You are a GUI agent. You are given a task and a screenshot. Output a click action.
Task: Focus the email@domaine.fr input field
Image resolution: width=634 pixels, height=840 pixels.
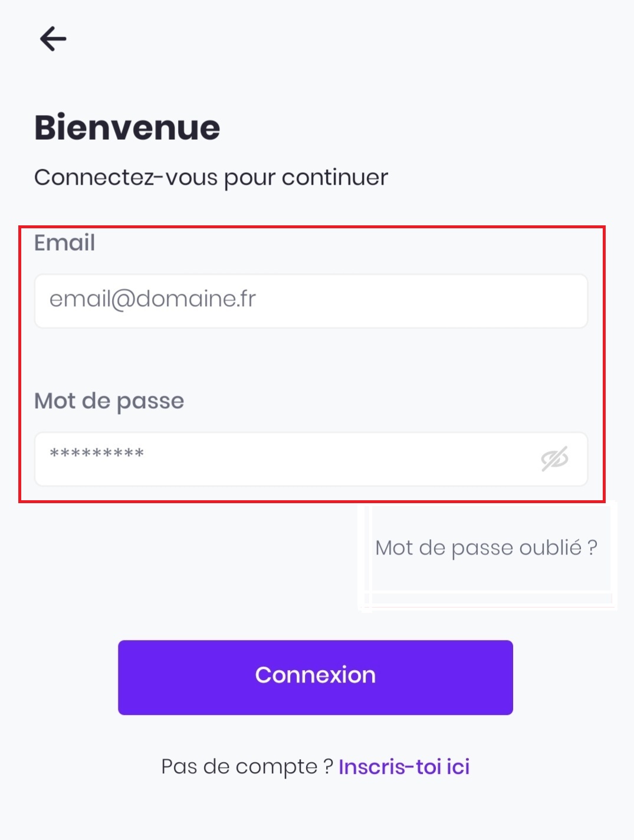[311, 301]
